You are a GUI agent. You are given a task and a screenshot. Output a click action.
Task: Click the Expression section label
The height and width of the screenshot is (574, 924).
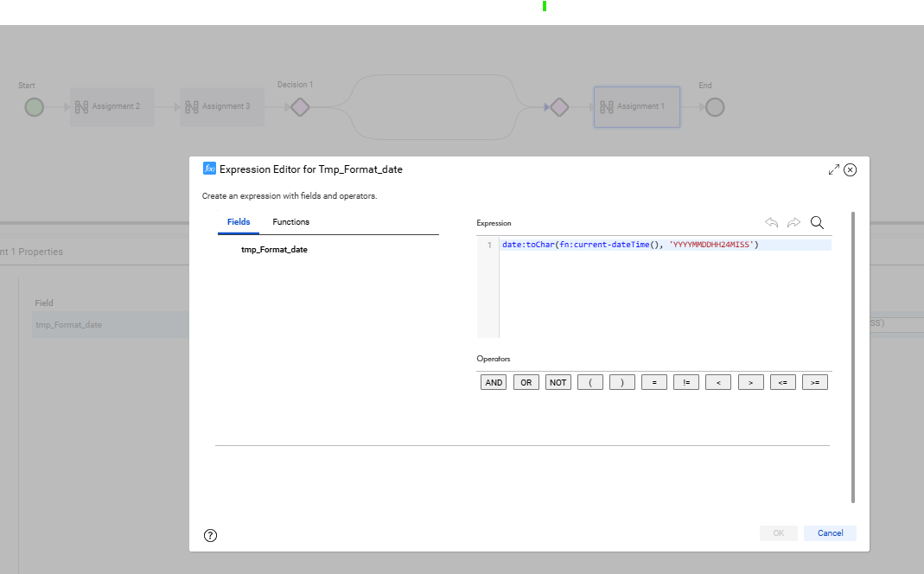pyautogui.click(x=494, y=223)
